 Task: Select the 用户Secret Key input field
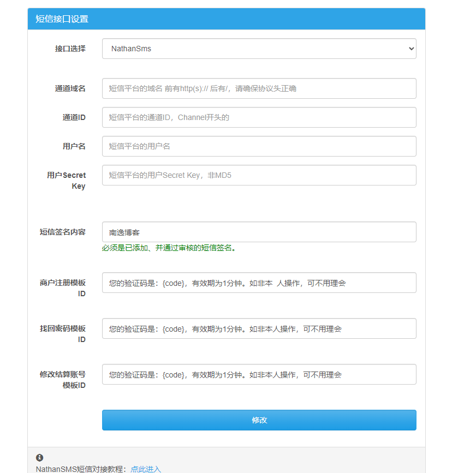259,175
